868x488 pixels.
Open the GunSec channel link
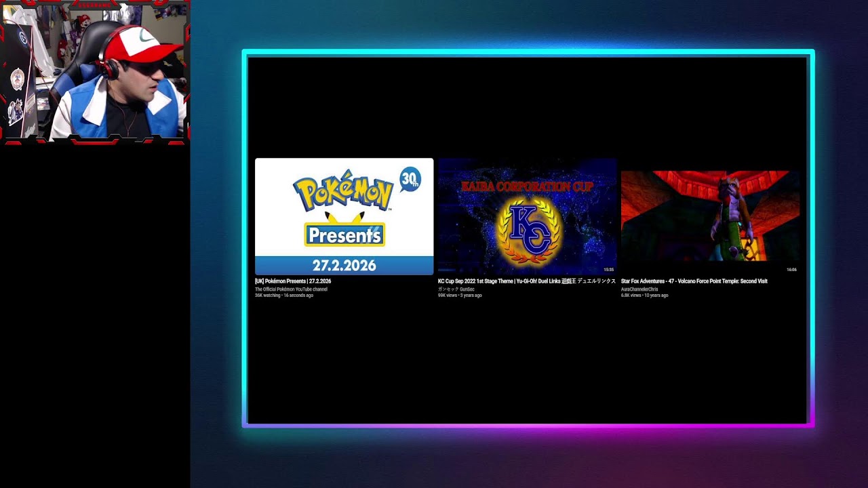click(456, 289)
